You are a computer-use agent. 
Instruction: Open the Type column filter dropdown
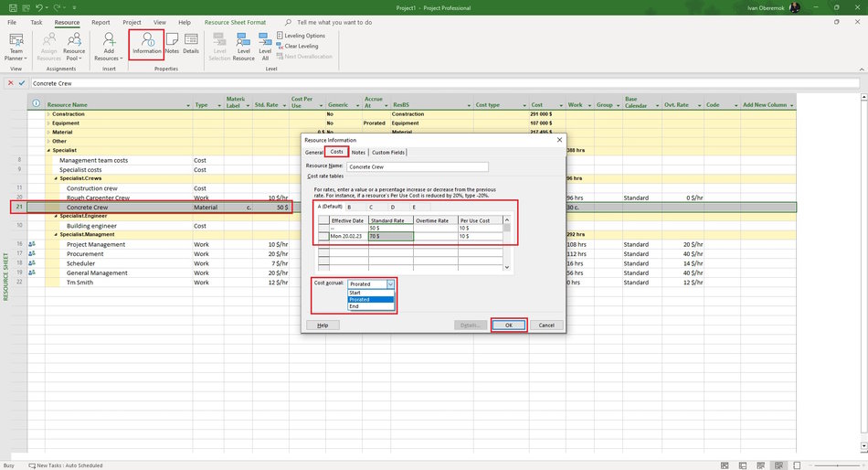click(x=219, y=105)
